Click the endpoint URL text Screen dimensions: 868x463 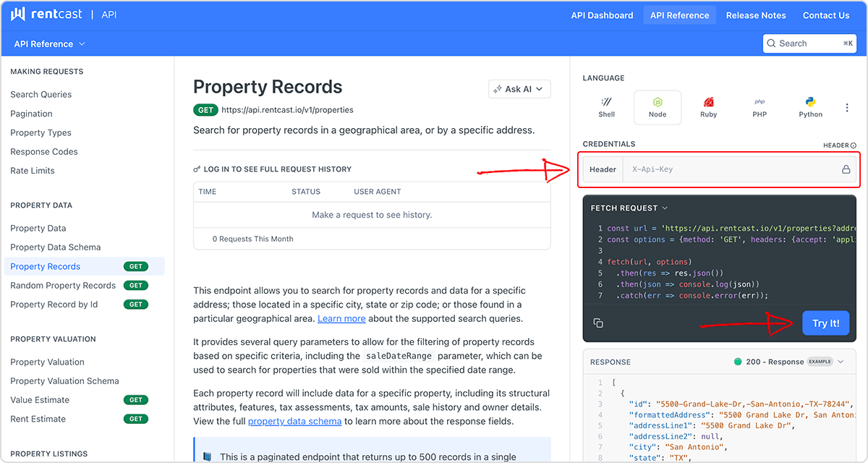click(287, 110)
